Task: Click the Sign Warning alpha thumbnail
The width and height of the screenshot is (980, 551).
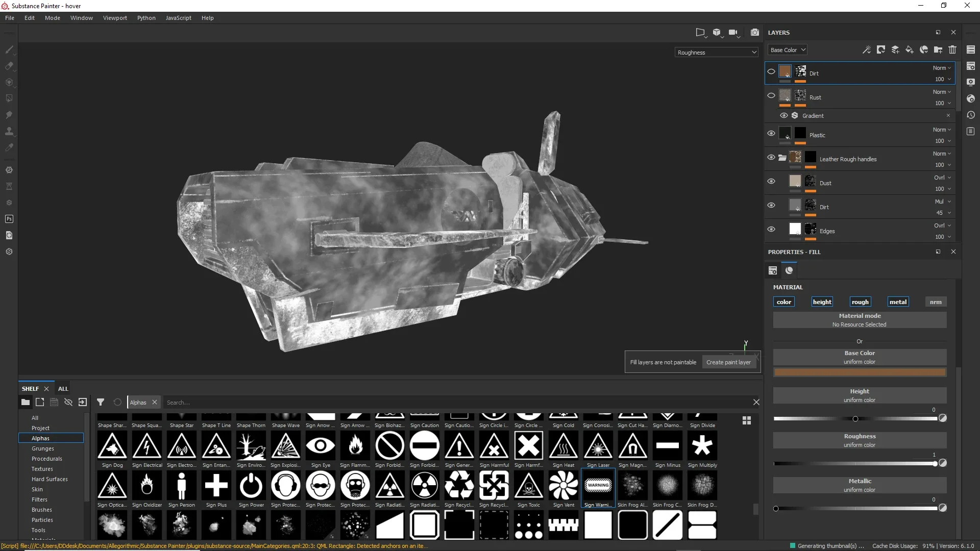Action: (598, 485)
